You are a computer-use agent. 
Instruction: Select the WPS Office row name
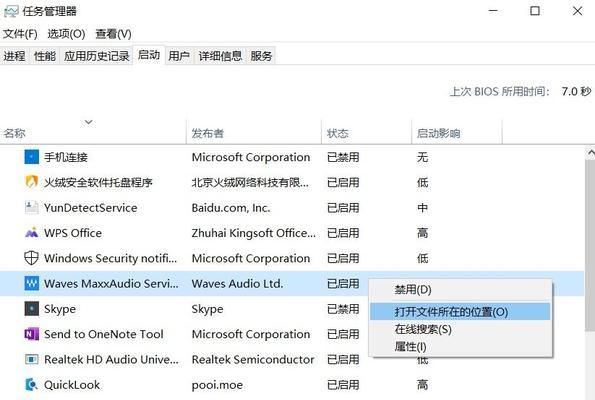(73, 233)
